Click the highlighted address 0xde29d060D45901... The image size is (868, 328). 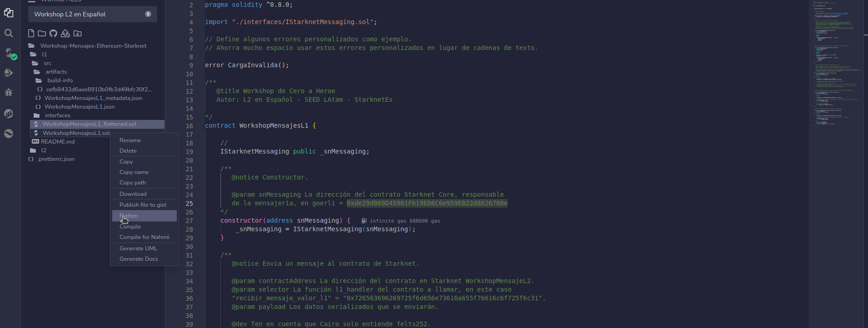(x=427, y=203)
